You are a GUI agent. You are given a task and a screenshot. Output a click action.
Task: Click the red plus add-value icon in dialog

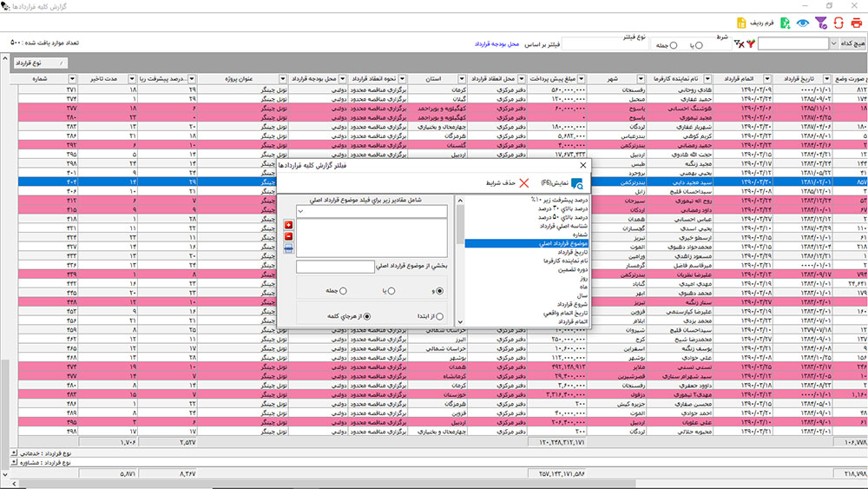288,225
